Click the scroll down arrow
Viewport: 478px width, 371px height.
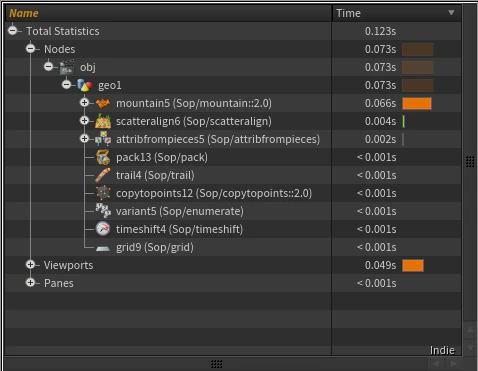click(470, 348)
